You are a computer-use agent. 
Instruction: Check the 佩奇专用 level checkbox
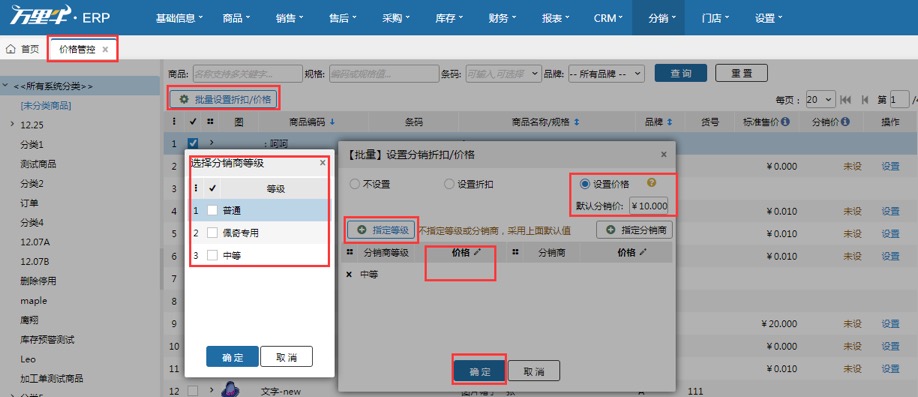click(x=212, y=232)
